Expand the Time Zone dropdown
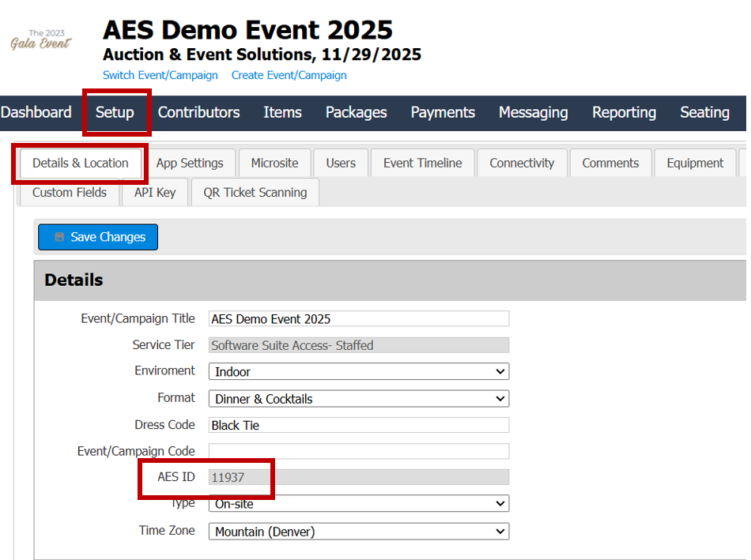Screen dimensions: 751x560 [x=359, y=532]
